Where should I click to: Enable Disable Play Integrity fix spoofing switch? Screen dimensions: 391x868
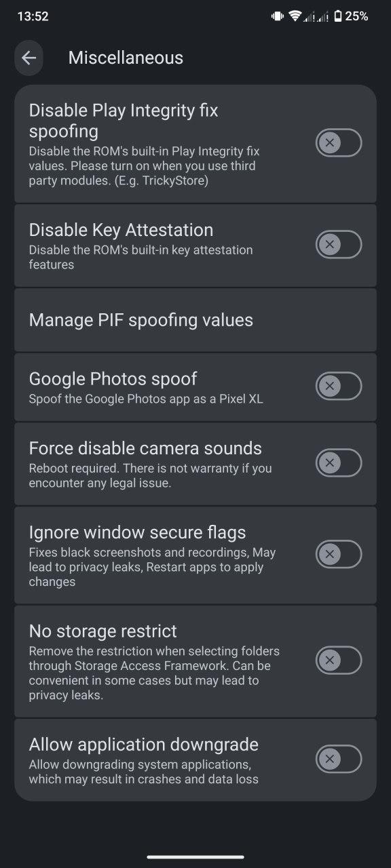pos(339,142)
